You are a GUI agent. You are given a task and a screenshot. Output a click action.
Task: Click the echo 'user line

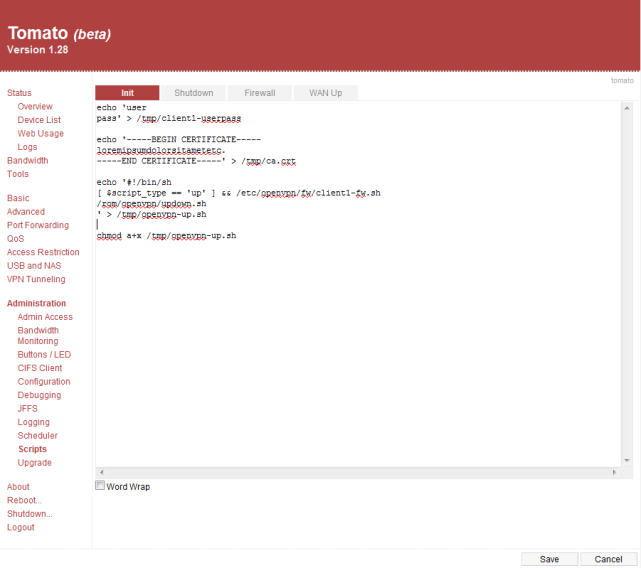[121, 108]
